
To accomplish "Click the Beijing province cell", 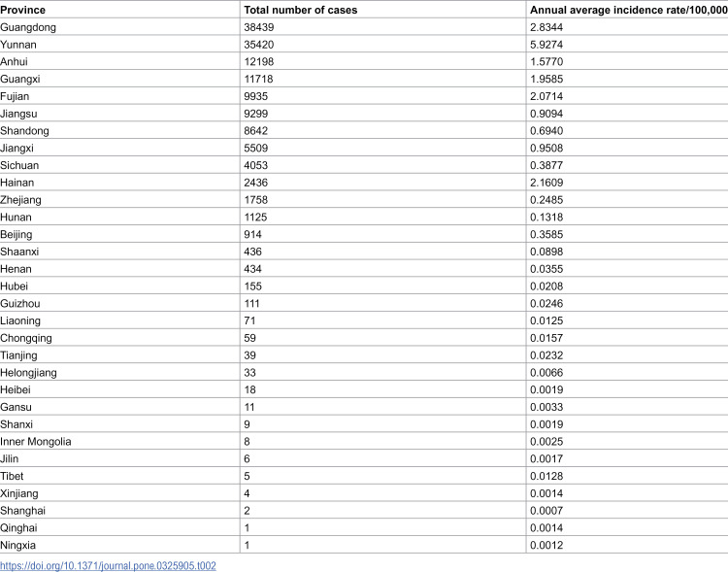I will click(17, 235).
